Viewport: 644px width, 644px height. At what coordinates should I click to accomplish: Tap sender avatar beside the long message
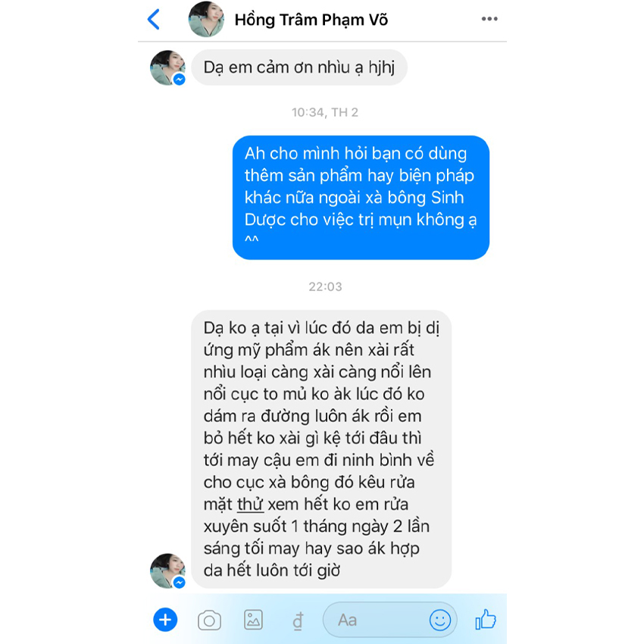167,571
